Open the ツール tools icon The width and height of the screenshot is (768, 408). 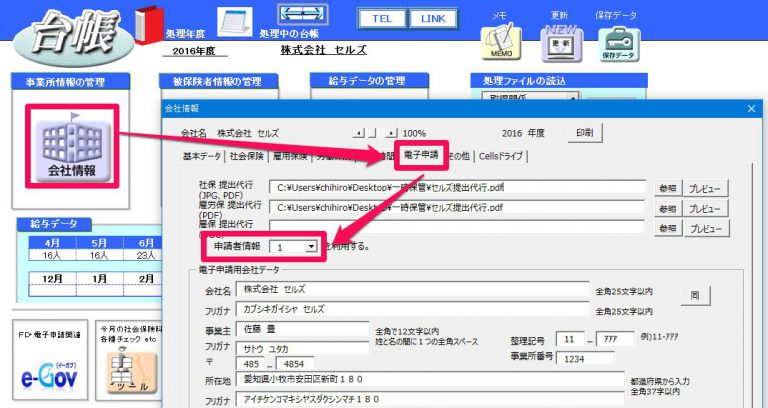(x=131, y=371)
